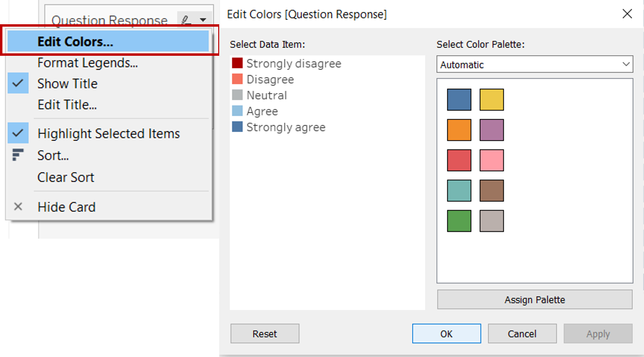Open Format Legends... menu entry
Screen dimensions: 644x357
[x=87, y=63]
